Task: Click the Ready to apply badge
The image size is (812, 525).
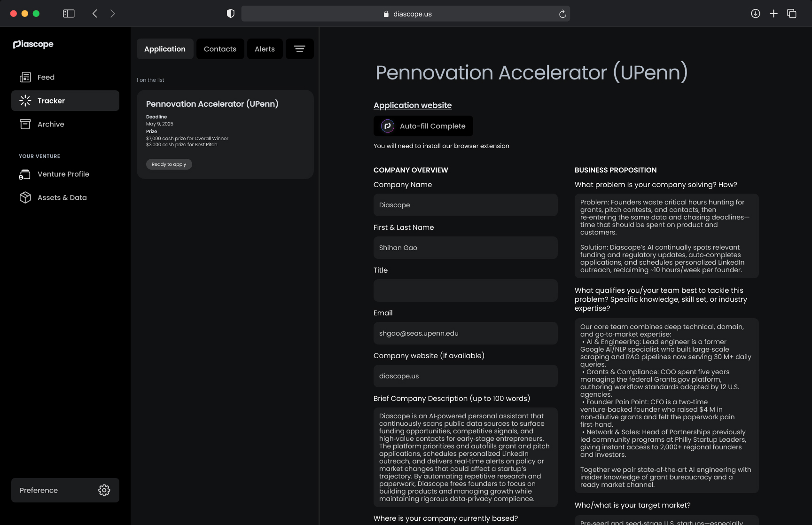Action: 169,165
